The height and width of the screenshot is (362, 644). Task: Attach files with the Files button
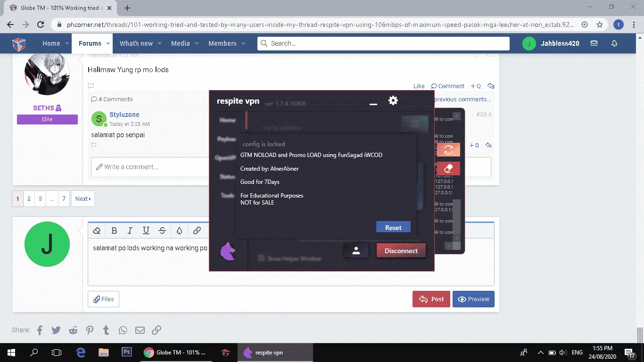103,299
